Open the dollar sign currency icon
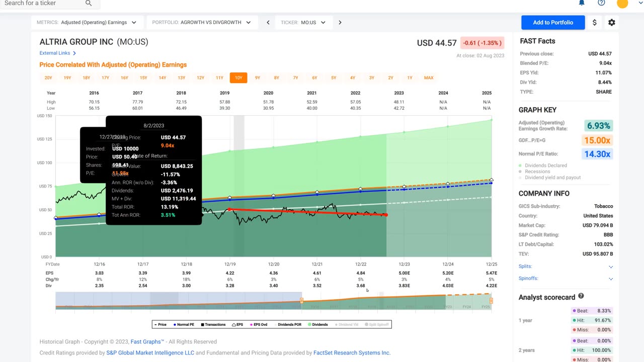 click(x=595, y=23)
